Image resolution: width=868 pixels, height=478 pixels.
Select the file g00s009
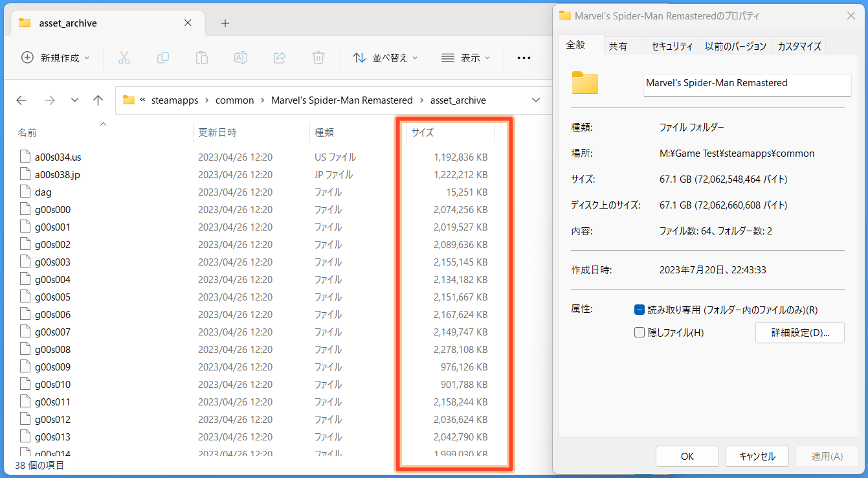[x=52, y=367]
